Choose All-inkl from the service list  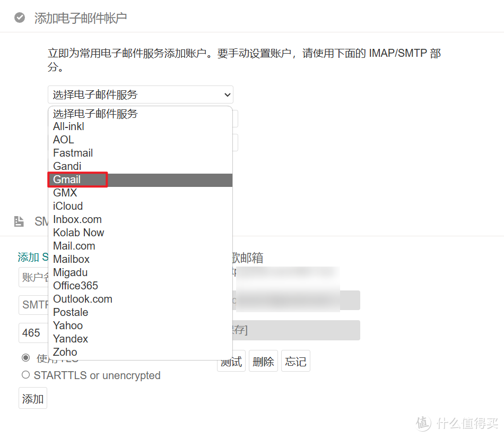(140, 126)
